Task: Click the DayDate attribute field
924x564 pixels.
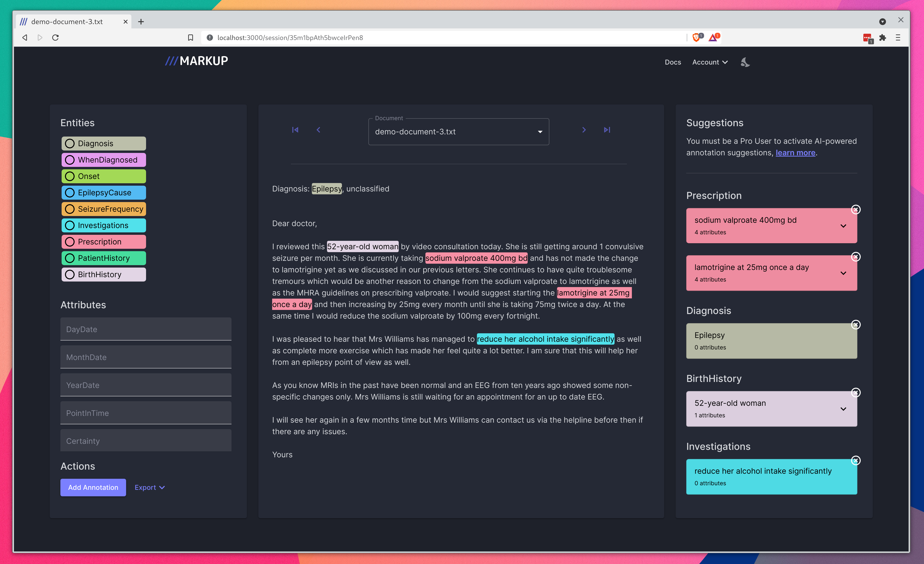Action: click(x=146, y=329)
